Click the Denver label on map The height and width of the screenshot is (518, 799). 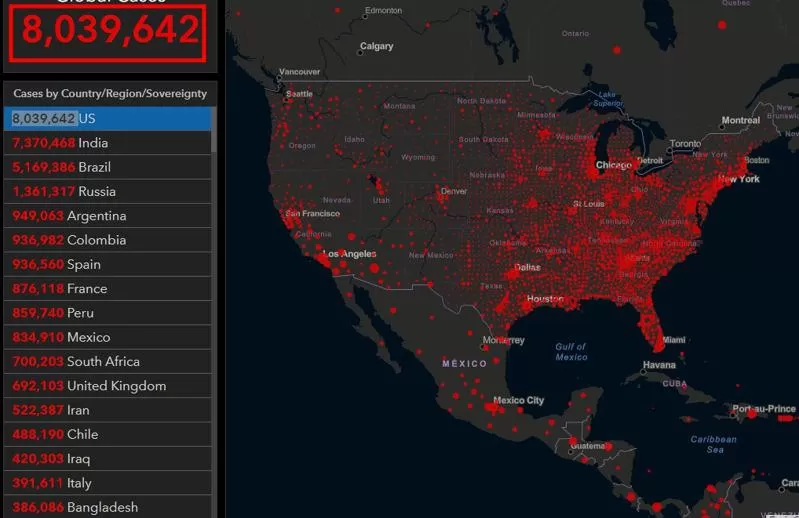[454, 191]
